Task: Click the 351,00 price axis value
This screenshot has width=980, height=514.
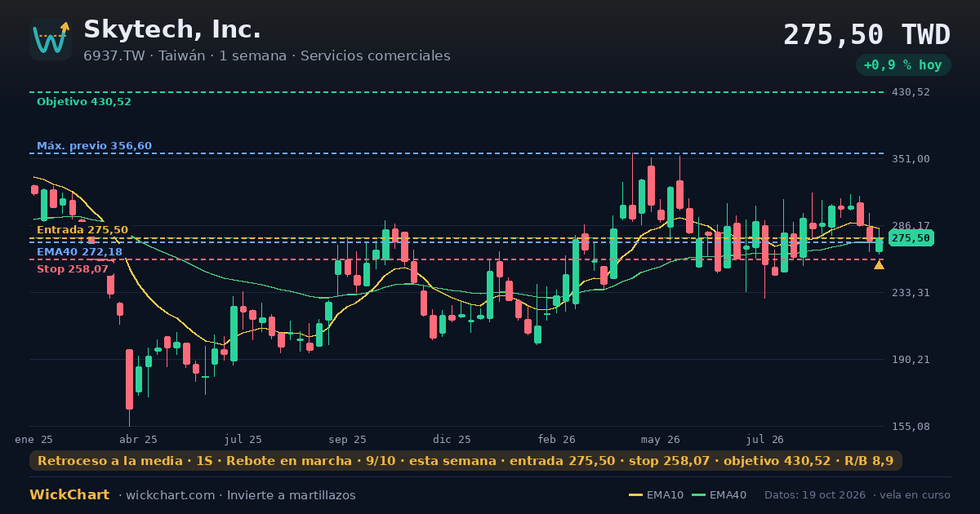Action: [911, 159]
